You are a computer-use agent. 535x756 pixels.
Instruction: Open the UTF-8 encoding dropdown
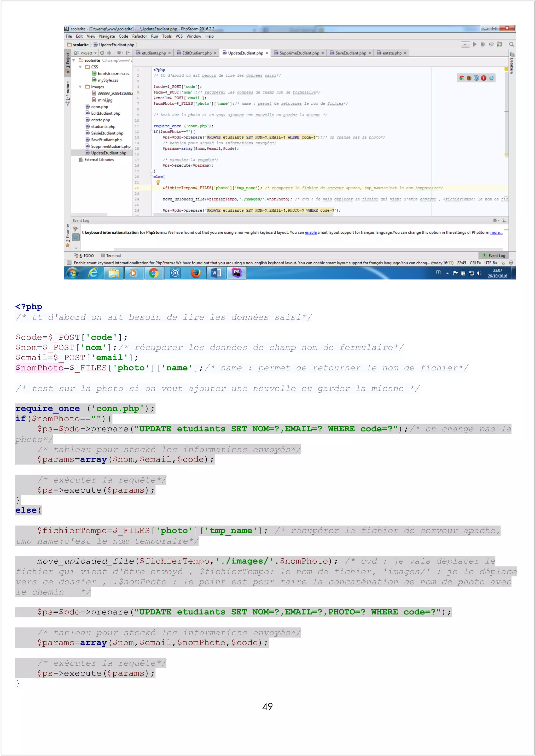coord(491,263)
